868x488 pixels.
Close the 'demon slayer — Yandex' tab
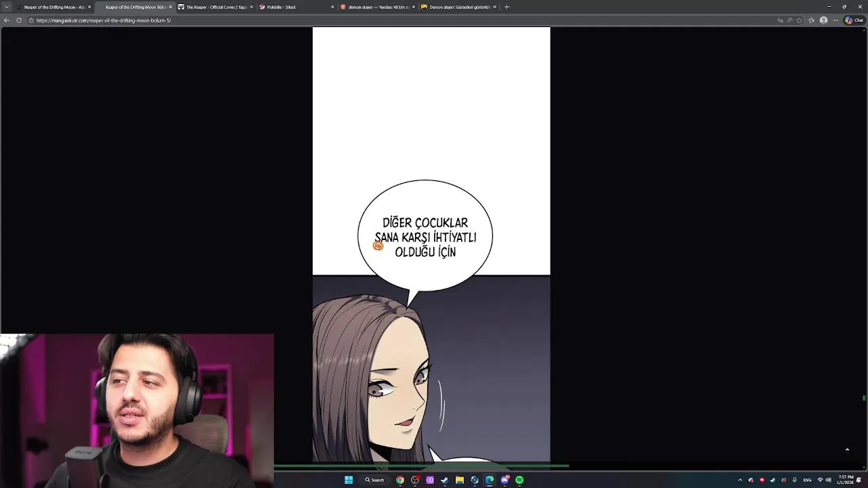tap(414, 7)
